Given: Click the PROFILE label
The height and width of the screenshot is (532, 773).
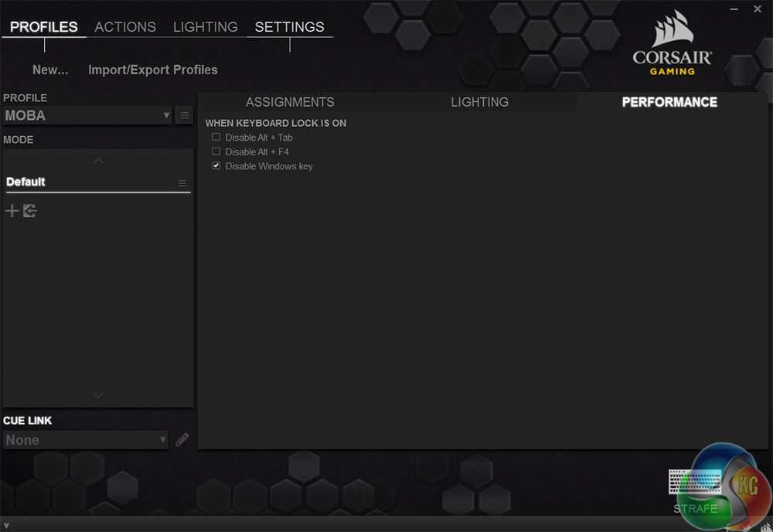Looking at the screenshot, I should click(26, 98).
